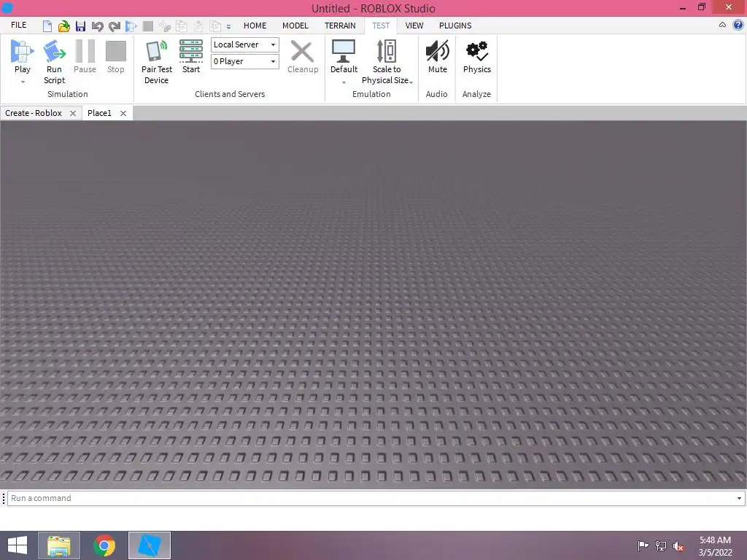Click the Paste icon in quick access toolbar
The image size is (747, 560).
tap(198, 26)
